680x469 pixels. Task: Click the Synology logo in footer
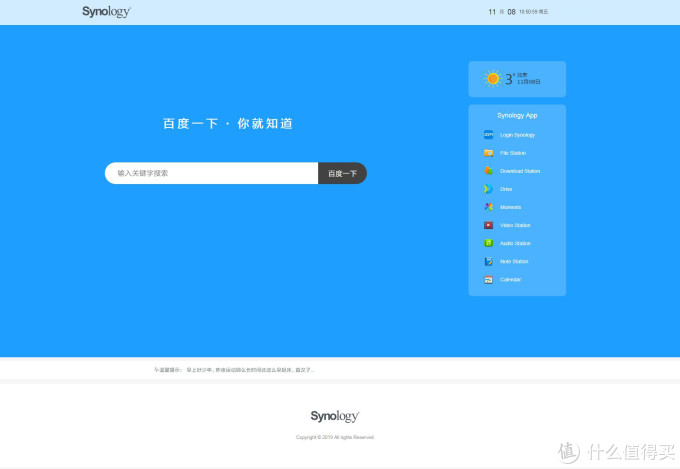pos(335,416)
